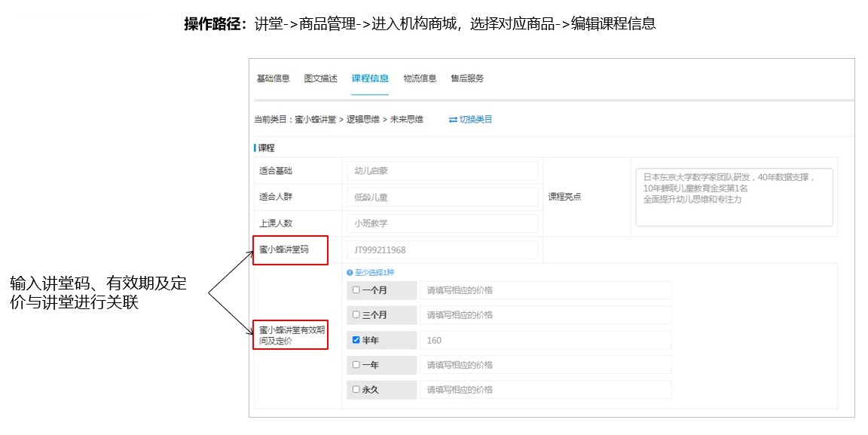Select the 课程信息 tab

click(x=369, y=78)
